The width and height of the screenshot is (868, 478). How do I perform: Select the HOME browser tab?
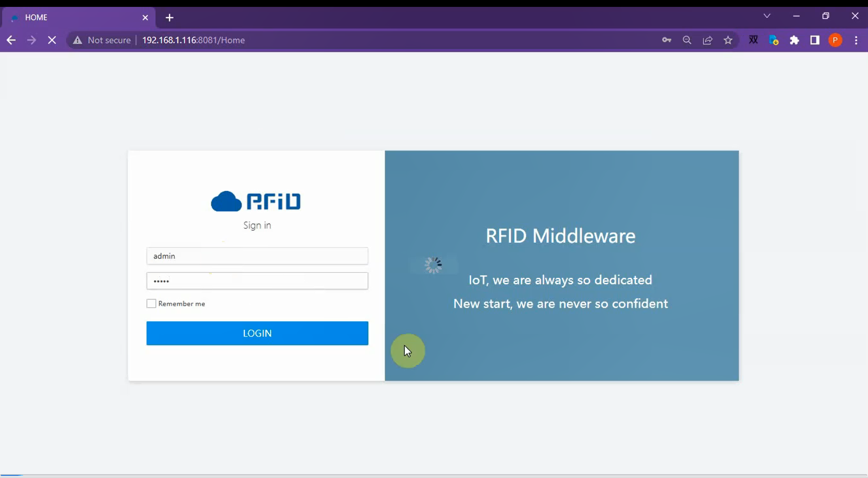[x=78, y=17]
